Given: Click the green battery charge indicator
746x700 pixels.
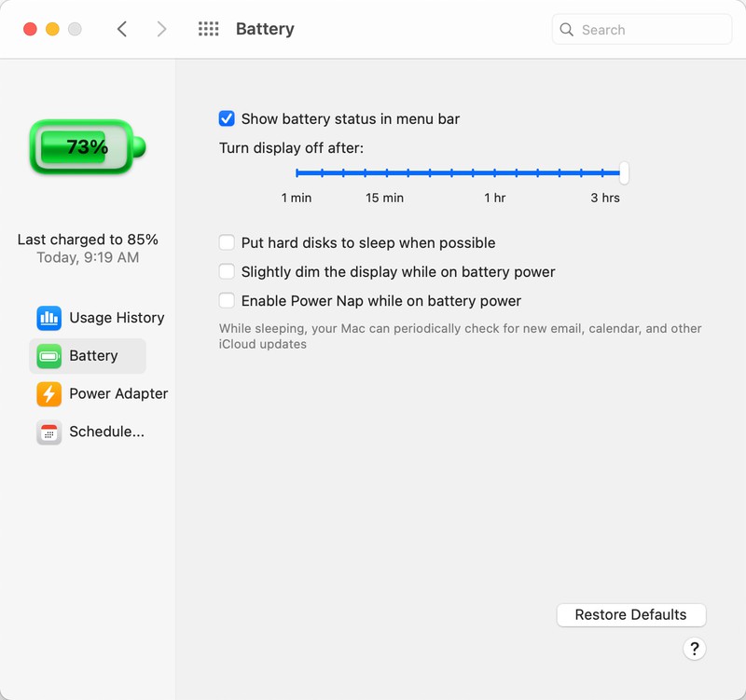Looking at the screenshot, I should coord(82,144).
